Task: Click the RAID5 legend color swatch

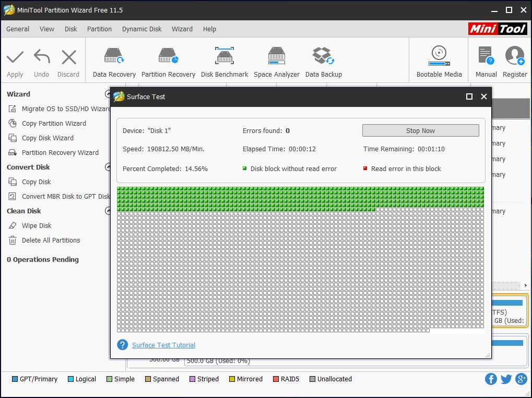Action: (275, 379)
